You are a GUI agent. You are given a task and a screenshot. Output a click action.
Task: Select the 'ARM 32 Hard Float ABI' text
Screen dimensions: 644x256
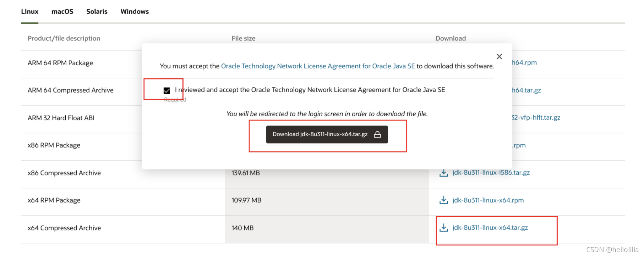(x=61, y=118)
